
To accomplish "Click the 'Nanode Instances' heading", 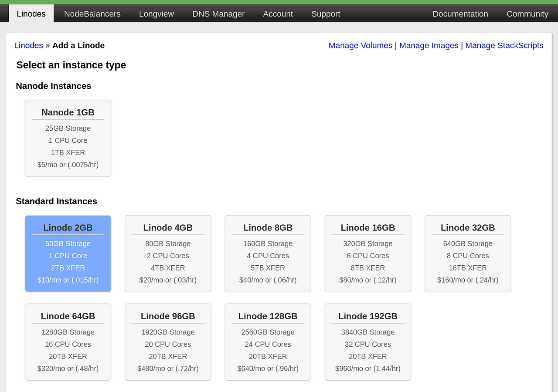I will [54, 86].
